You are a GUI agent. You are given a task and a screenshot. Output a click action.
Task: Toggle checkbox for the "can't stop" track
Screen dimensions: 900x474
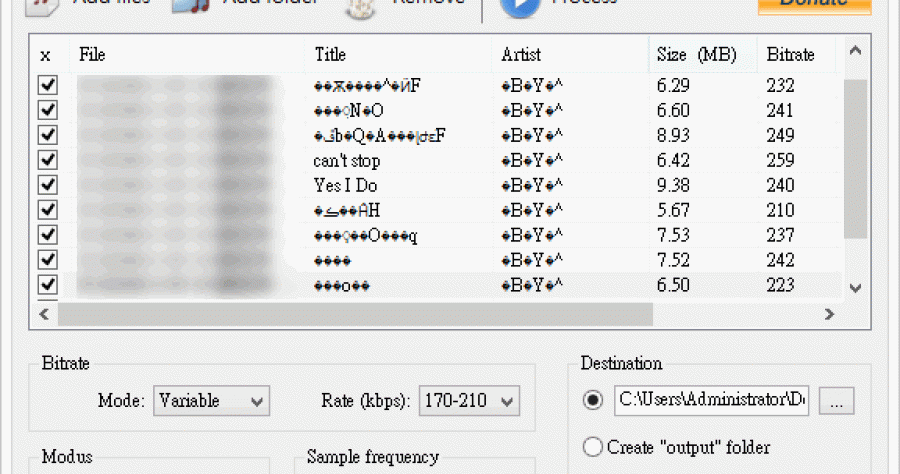pos(48,160)
